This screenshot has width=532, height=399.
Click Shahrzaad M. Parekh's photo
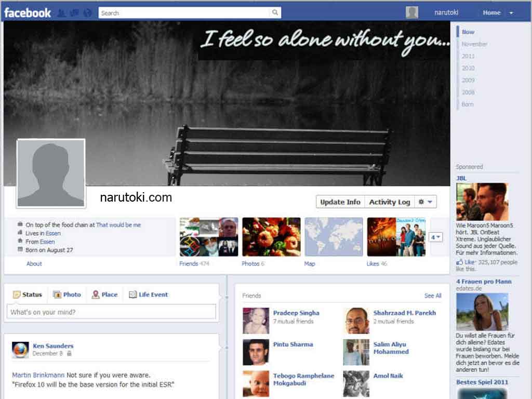(356, 321)
